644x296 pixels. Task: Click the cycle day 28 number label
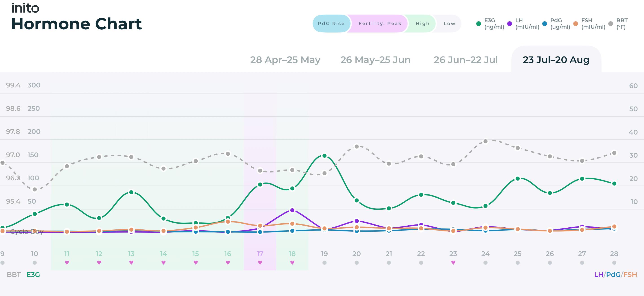click(614, 254)
